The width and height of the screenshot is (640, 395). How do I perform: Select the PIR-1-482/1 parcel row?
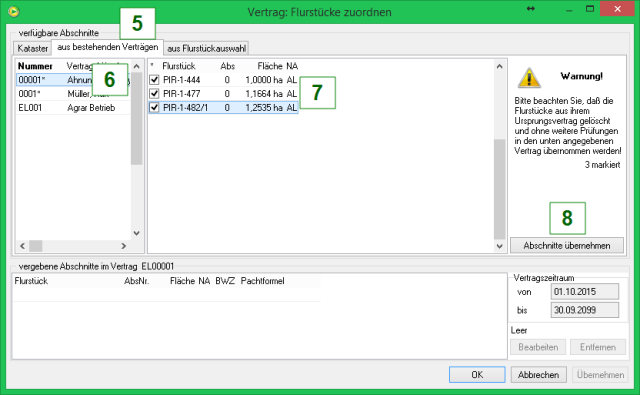[x=223, y=108]
